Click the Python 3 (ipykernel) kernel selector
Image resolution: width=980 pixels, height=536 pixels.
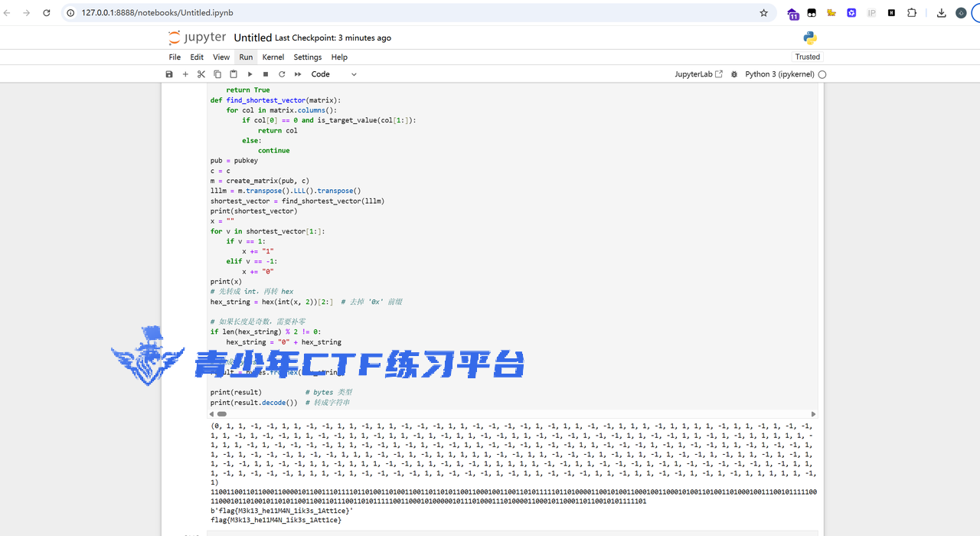pos(779,74)
